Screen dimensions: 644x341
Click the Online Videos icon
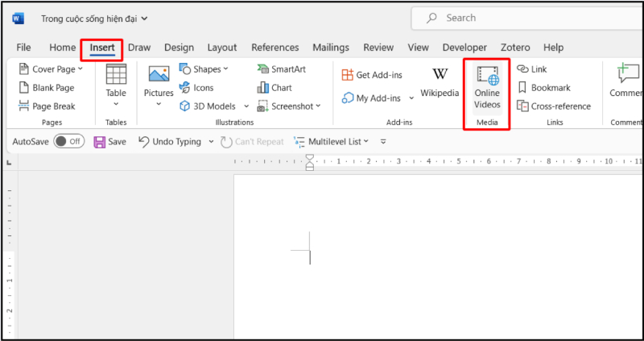point(487,77)
